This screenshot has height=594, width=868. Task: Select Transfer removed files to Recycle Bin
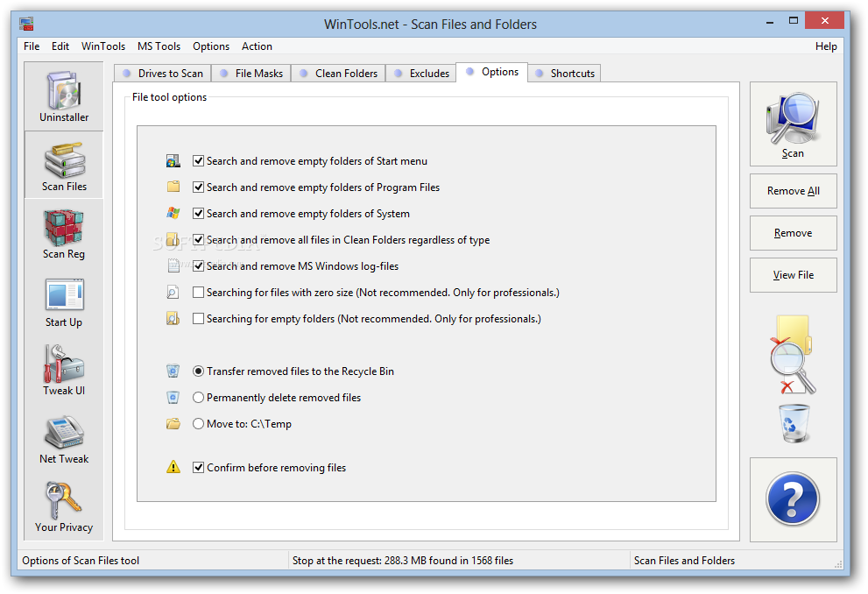pyautogui.click(x=198, y=371)
